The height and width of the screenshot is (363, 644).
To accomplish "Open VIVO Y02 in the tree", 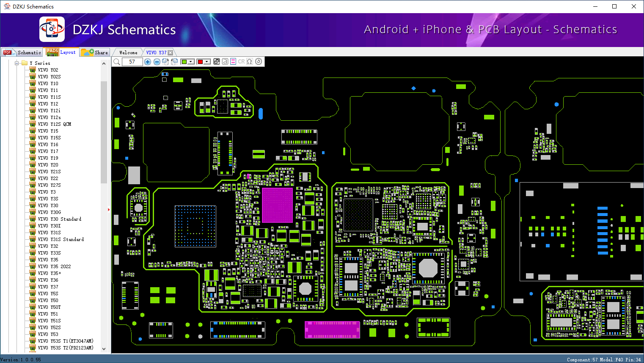I will 48,70.
